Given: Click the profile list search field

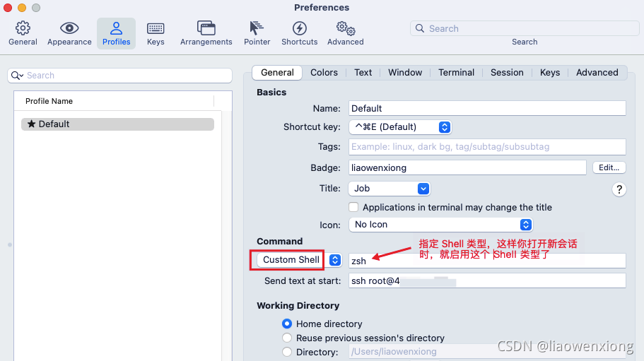Looking at the screenshot, I should [x=120, y=76].
